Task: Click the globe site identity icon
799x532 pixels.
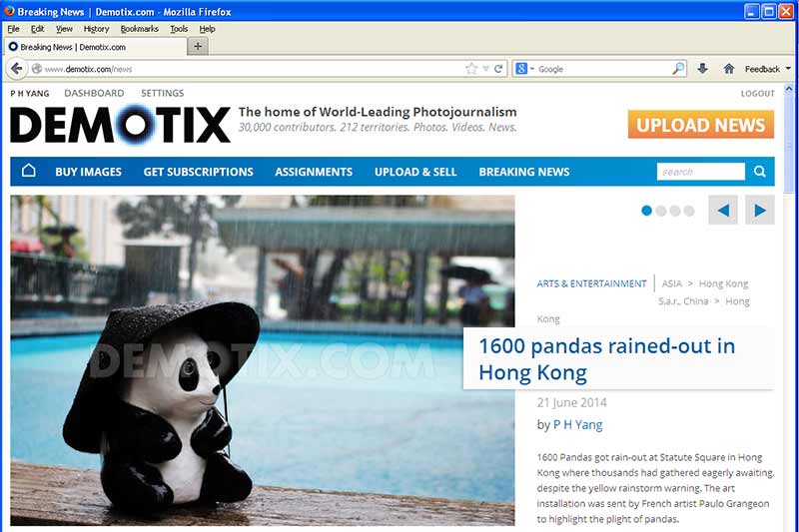Action: (37, 69)
